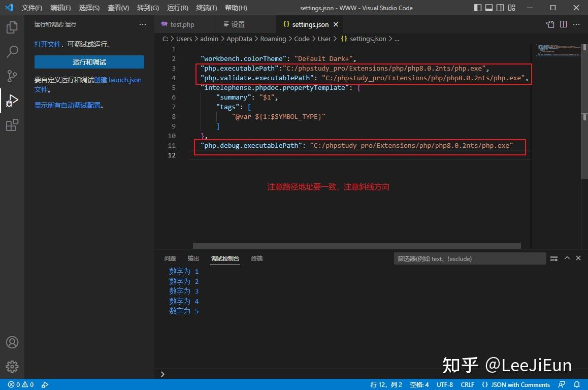Switch to the test.php editor tab

click(x=182, y=24)
